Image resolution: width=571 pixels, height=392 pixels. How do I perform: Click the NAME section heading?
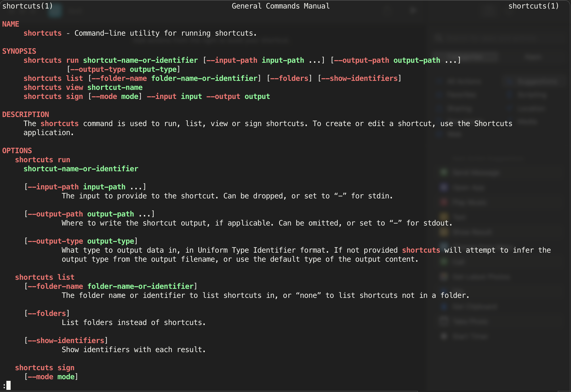point(11,24)
